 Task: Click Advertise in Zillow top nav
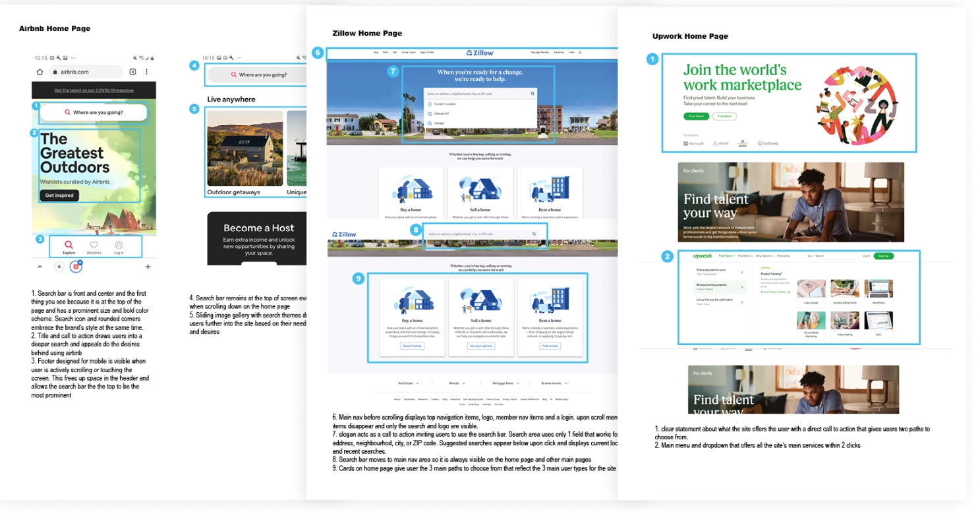tap(559, 53)
